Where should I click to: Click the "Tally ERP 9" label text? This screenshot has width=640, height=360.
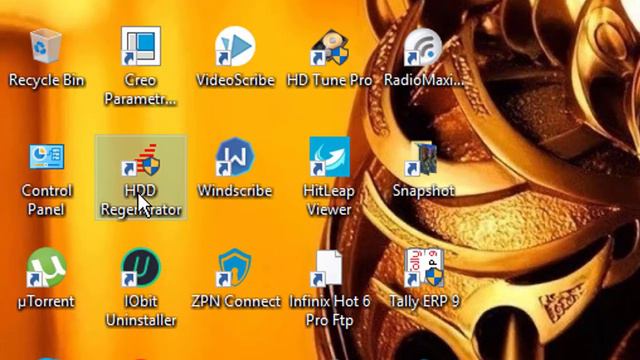point(424,301)
